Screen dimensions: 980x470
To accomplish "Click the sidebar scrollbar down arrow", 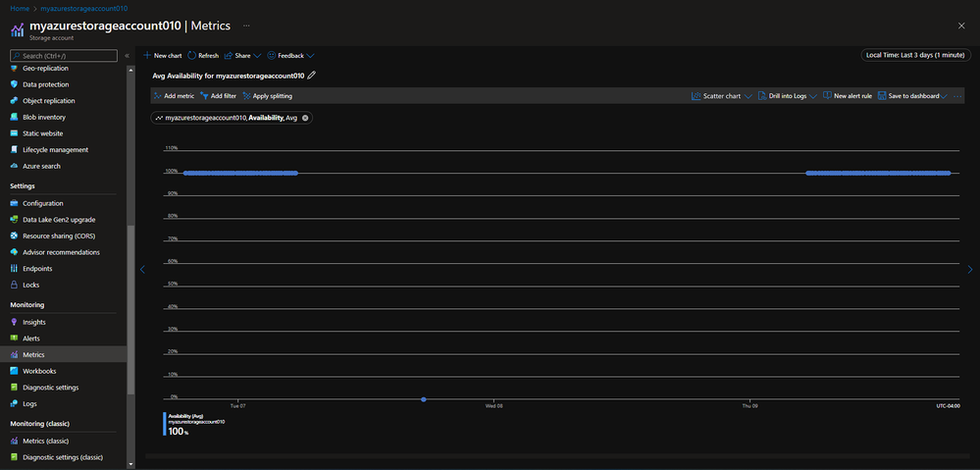I will coord(130,464).
